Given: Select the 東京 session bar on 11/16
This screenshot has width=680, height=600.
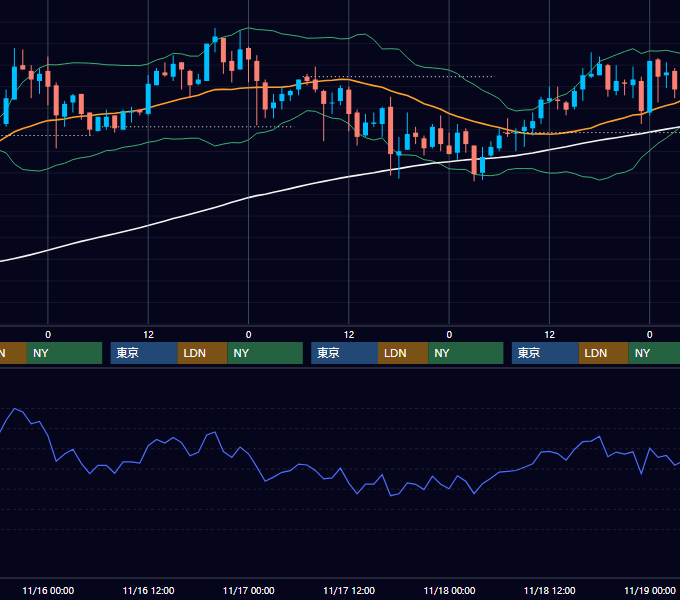Looking at the screenshot, I should tap(144, 353).
